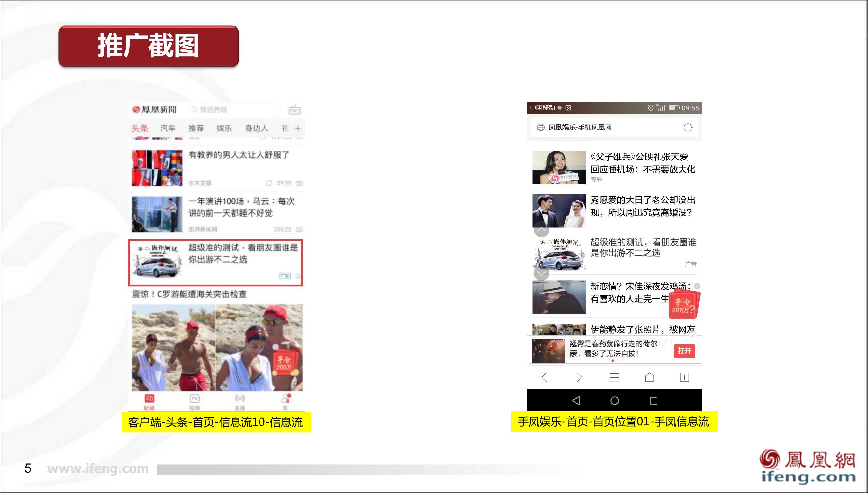
Task: Click the car ad thumbnail on the mobile web page
Action: [x=559, y=254]
